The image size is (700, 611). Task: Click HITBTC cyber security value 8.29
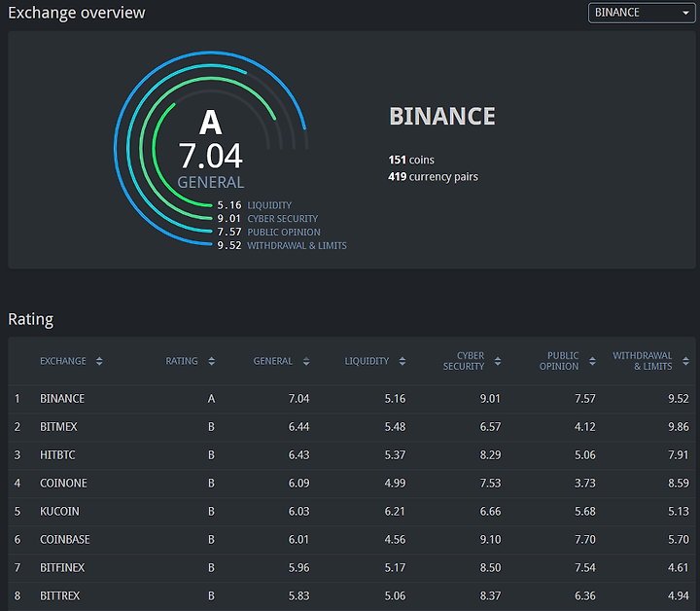pyautogui.click(x=490, y=455)
